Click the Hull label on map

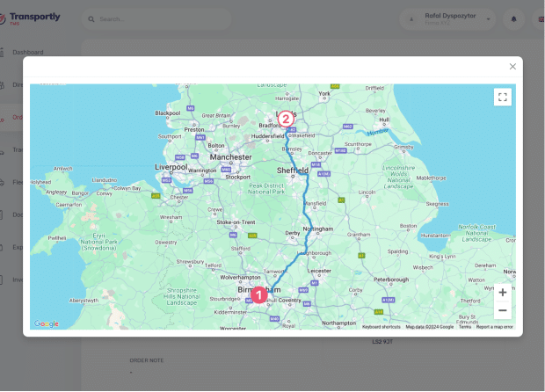pyautogui.click(x=384, y=120)
